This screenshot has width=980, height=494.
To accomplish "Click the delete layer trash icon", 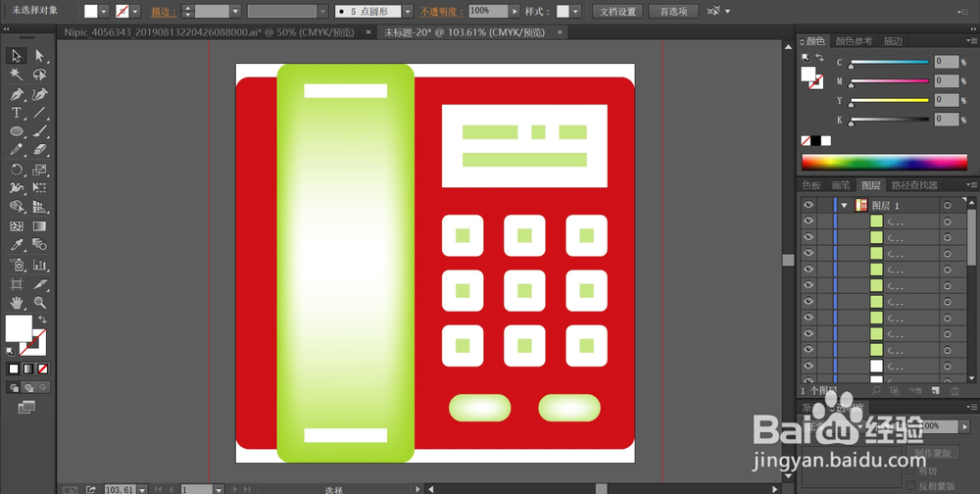I will (x=955, y=391).
